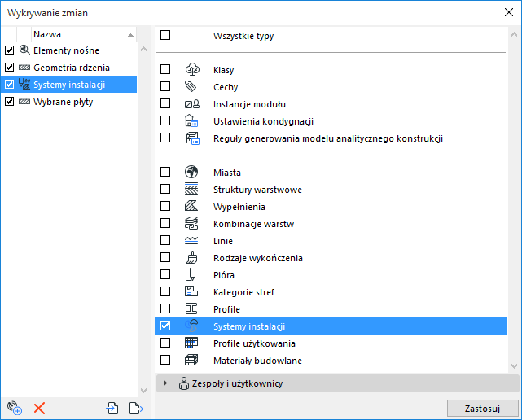The image size is (522, 420).
Task: Close the Wykrywanie zmian dialog
Action: pyautogui.click(x=509, y=13)
